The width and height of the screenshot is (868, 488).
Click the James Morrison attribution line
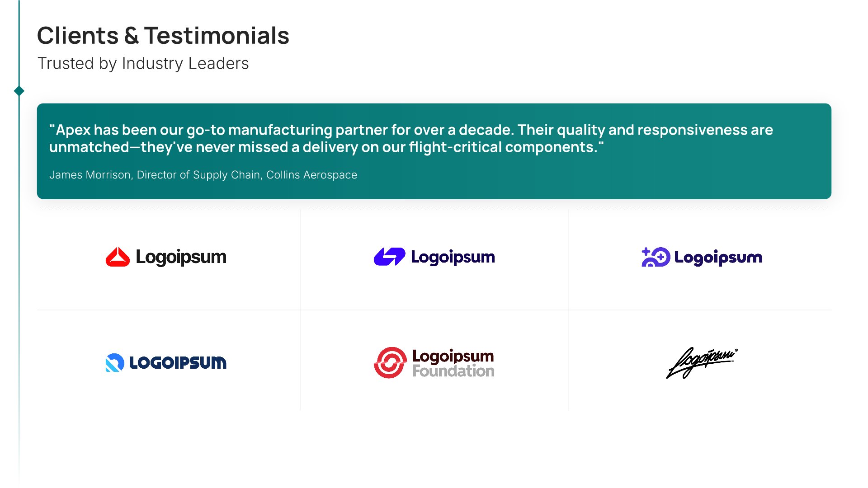(203, 175)
